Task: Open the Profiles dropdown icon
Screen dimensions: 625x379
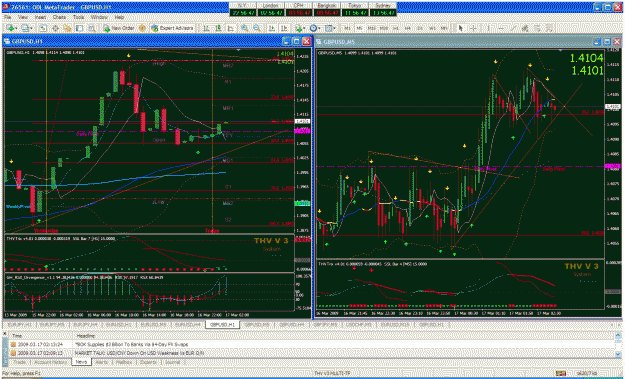Action: (26, 28)
